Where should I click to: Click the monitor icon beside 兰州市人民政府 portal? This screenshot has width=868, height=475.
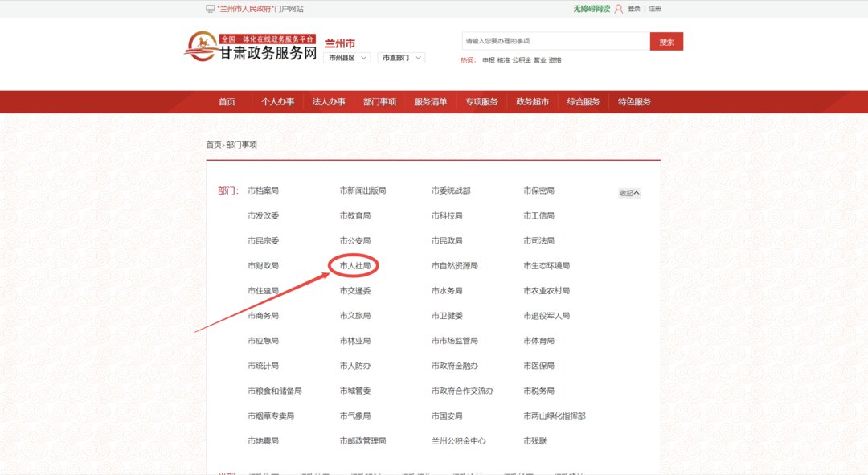[x=211, y=9]
